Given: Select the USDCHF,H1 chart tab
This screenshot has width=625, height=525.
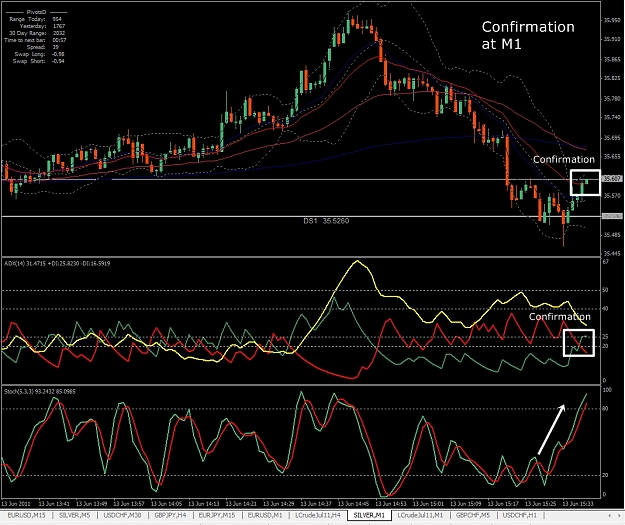Looking at the screenshot, I should tap(519, 515).
